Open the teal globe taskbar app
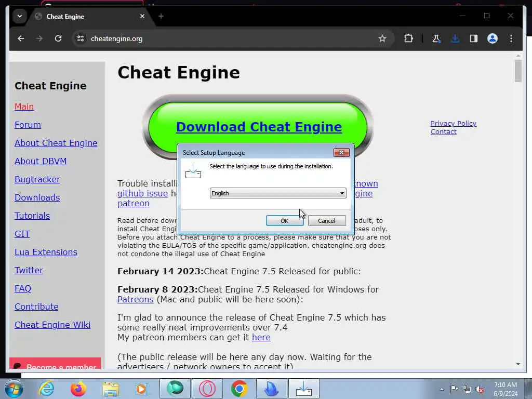Image resolution: width=532 pixels, height=399 pixels. click(175, 389)
